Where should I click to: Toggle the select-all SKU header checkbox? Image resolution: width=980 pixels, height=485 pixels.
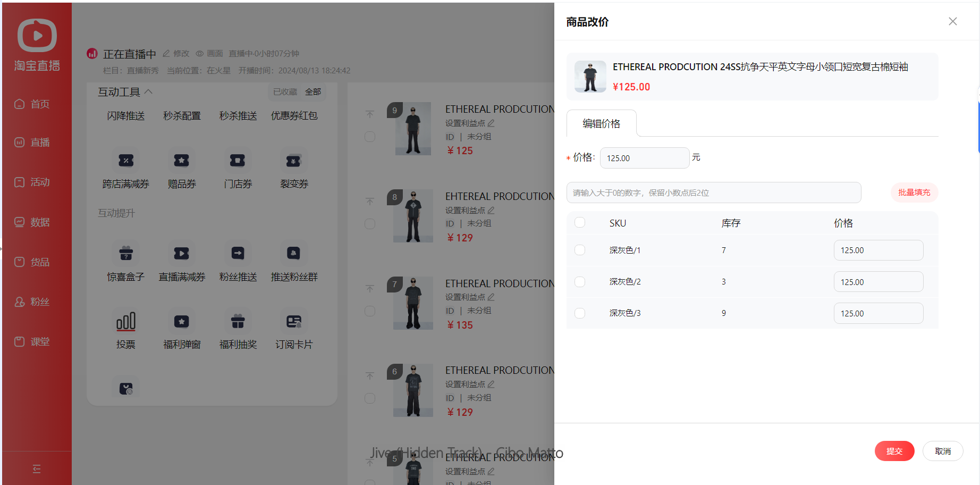coord(580,222)
